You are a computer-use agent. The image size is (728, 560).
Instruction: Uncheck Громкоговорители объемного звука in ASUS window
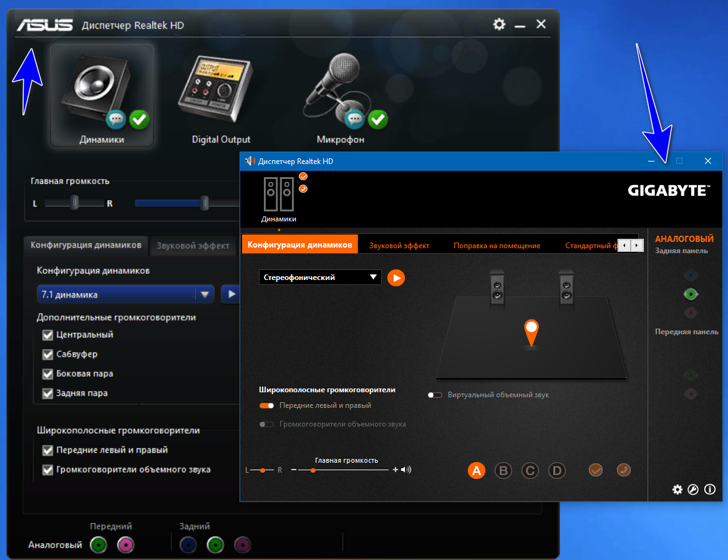coord(47,470)
